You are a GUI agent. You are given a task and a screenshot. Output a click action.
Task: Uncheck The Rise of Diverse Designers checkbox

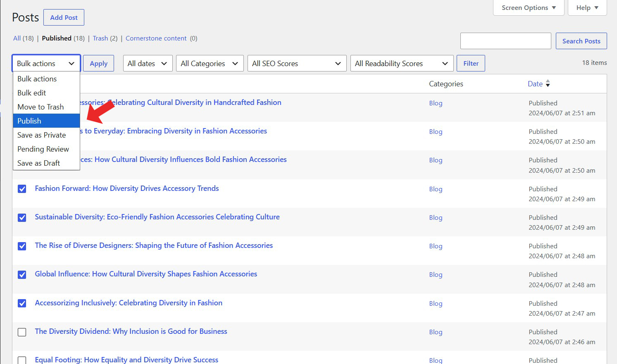[x=22, y=246]
